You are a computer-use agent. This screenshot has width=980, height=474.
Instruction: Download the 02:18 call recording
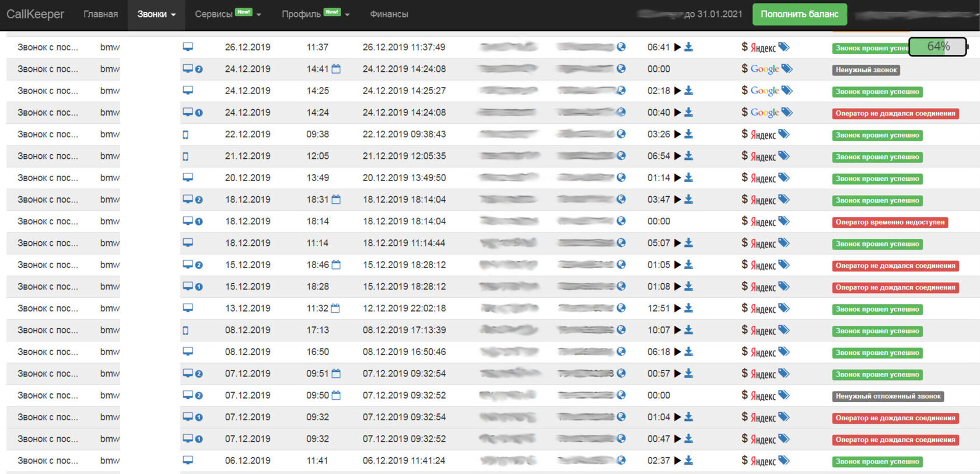click(x=688, y=91)
